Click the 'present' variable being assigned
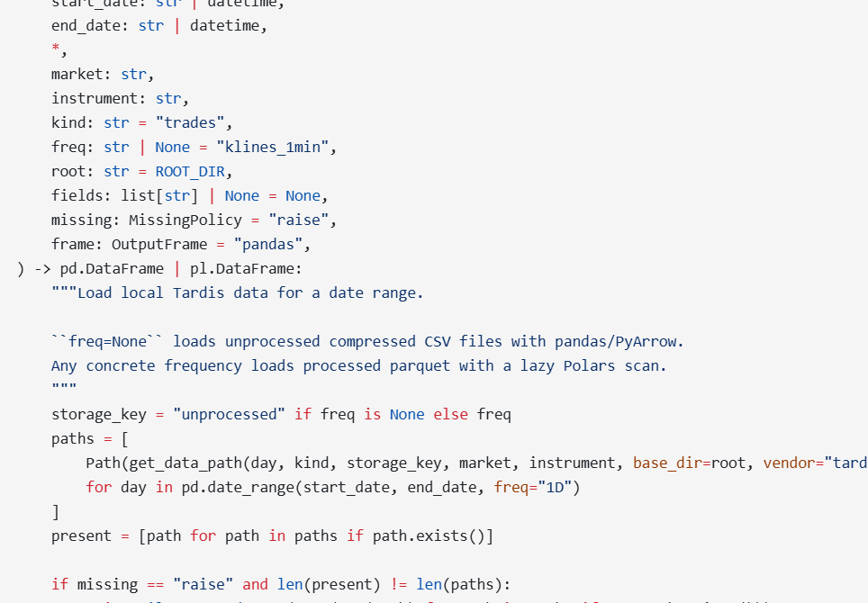Viewport: 868px width, 603px height. pos(81,536)
